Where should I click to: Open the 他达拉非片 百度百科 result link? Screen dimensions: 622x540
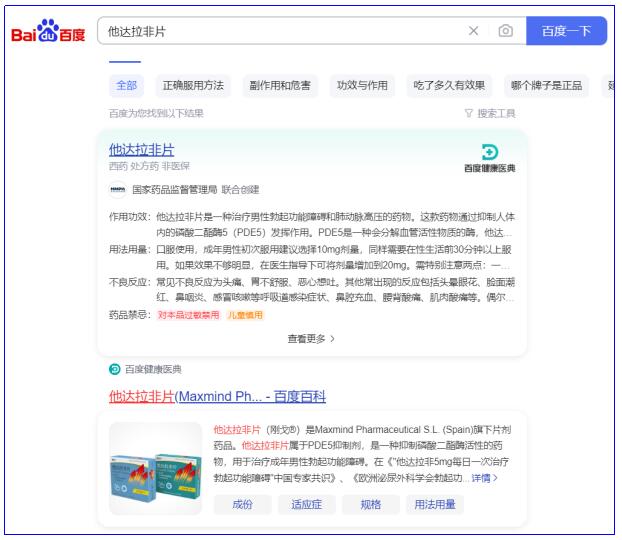[x=217, y=396]
